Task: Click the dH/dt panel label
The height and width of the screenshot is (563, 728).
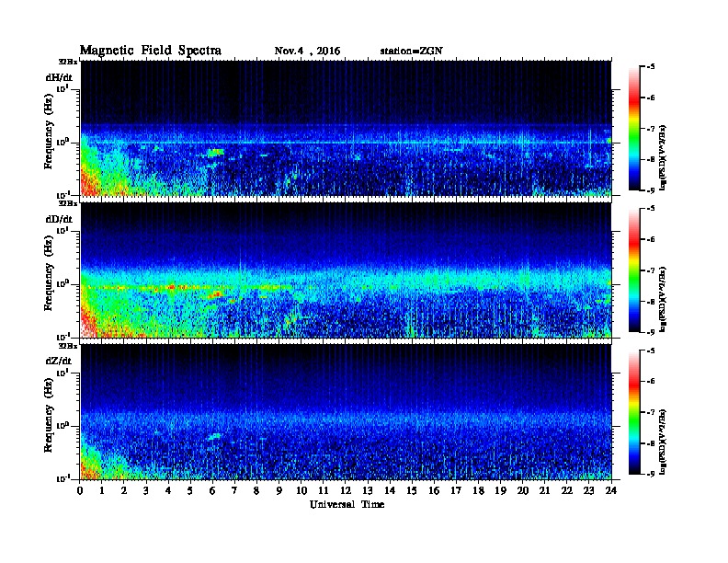Action: pos(59,77)
